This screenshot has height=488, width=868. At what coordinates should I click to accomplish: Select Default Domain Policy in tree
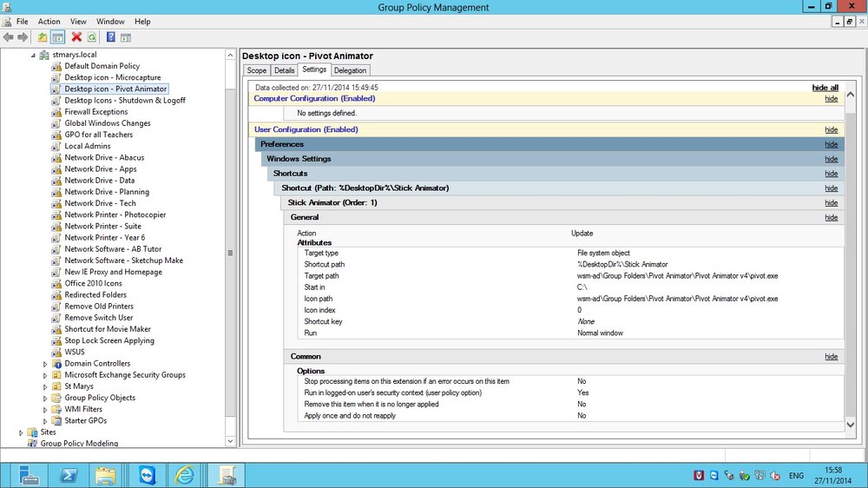point(102,66)
